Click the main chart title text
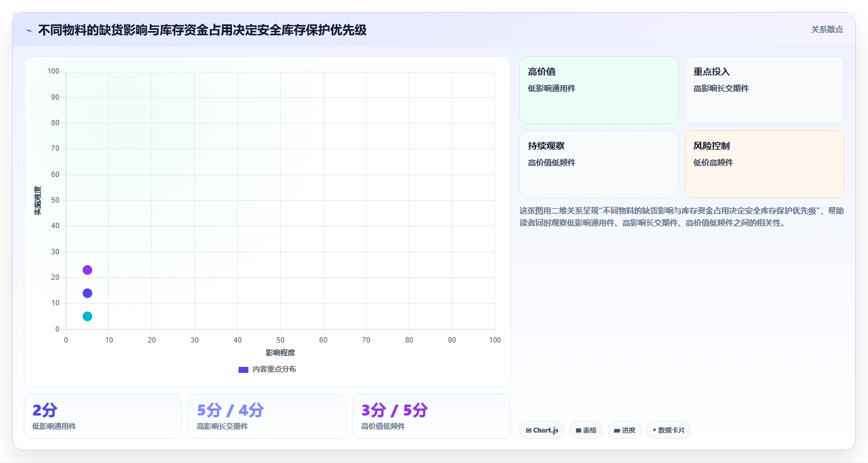The image size is (868, 463). tap(202, 30)
